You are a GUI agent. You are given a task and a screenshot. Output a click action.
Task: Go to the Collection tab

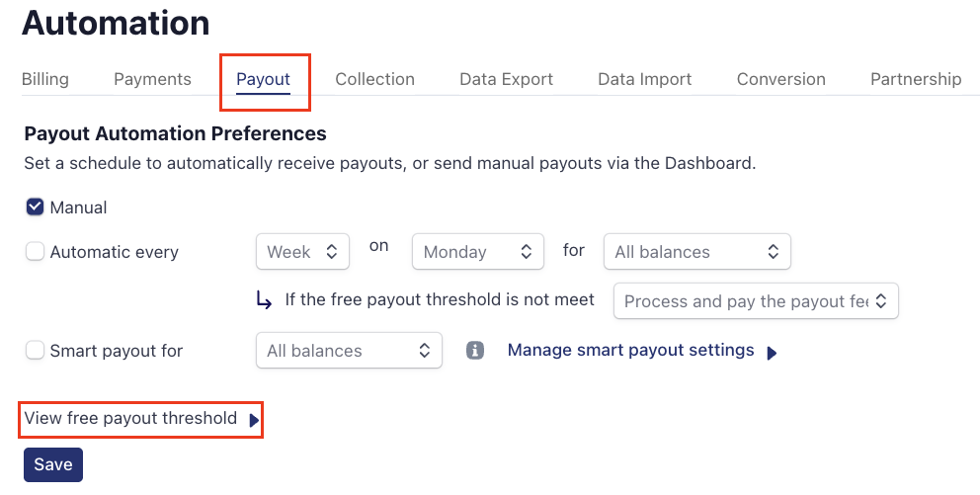coord(374,79)
